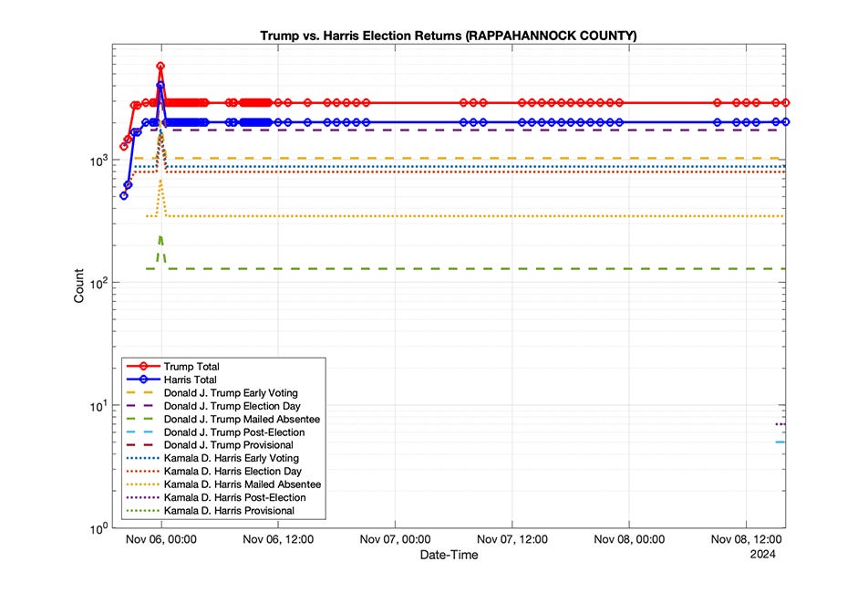Click the 10^1 y-axis tick label
The width and height of the screenshot is (868, 593).
[98, 406]
